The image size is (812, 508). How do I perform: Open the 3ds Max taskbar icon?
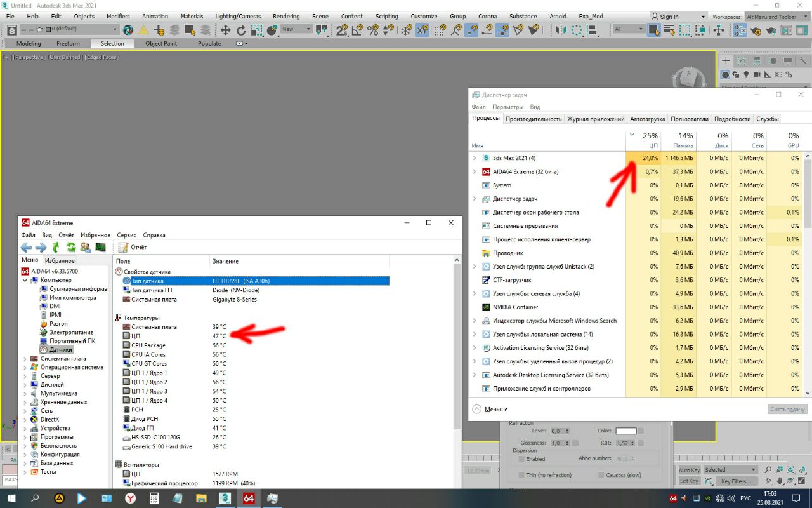click(x=225, y=498)
